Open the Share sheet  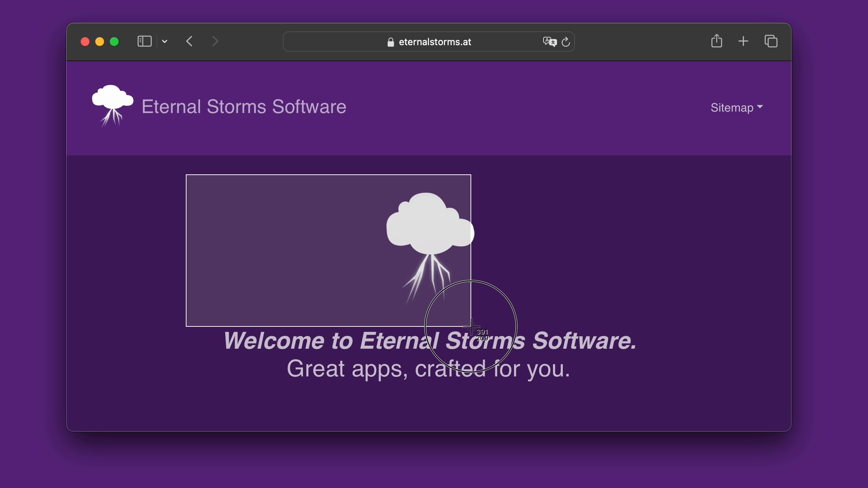coord(717,41)
